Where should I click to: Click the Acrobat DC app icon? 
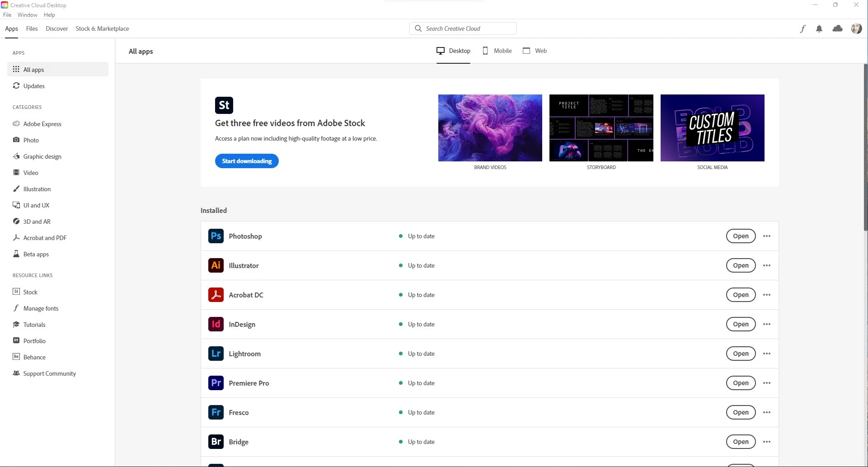(216, 295)
